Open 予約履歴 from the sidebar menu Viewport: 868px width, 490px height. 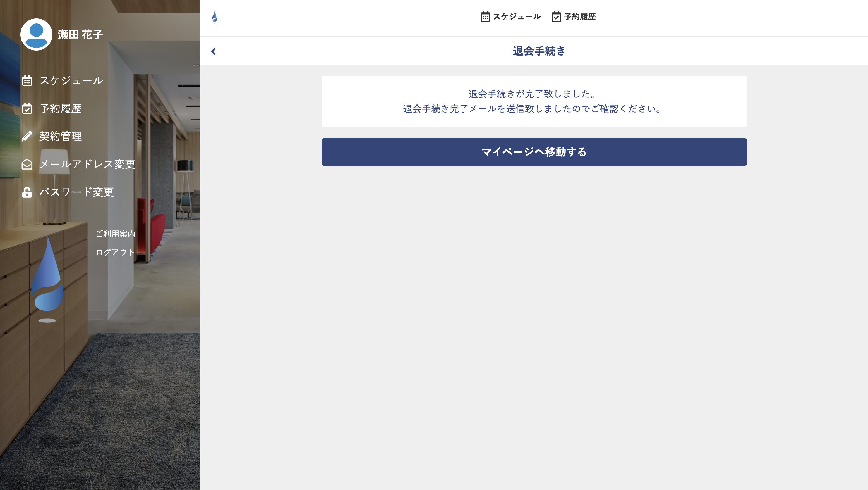click(x=61, y=109)
